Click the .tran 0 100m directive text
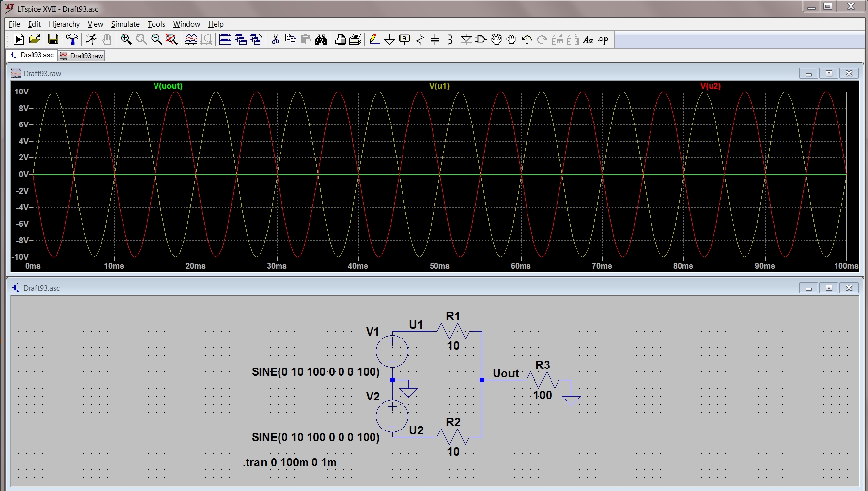 coord(290,462)
